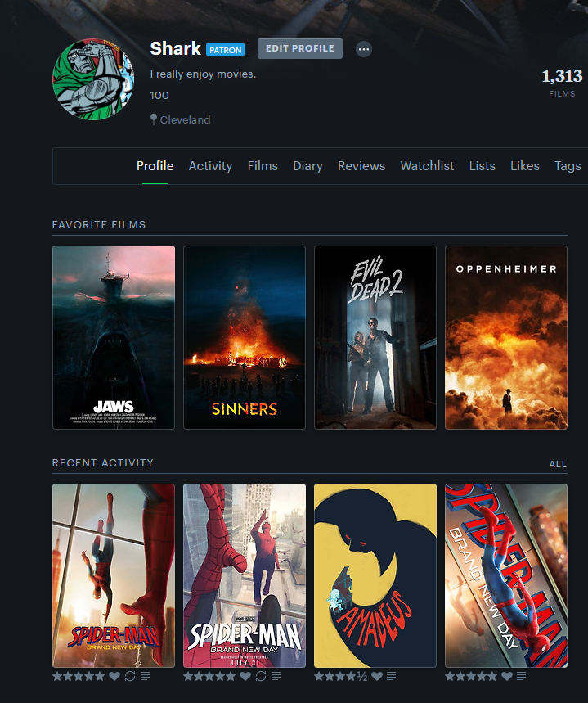
Task: Open the first Spider-Man poster with window reflection
Action: tap(114, 575)
